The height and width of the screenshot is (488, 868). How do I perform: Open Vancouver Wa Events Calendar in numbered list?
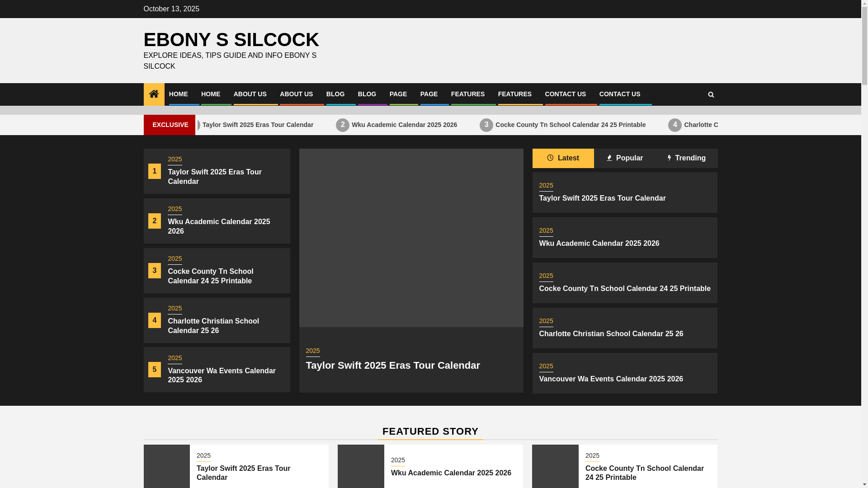[222, 375]
